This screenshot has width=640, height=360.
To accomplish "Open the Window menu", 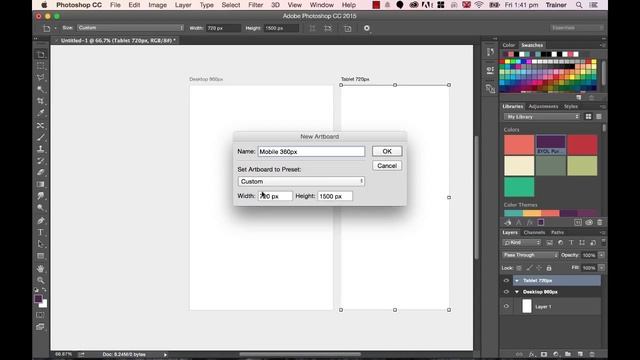I will [x=321, y=5].
